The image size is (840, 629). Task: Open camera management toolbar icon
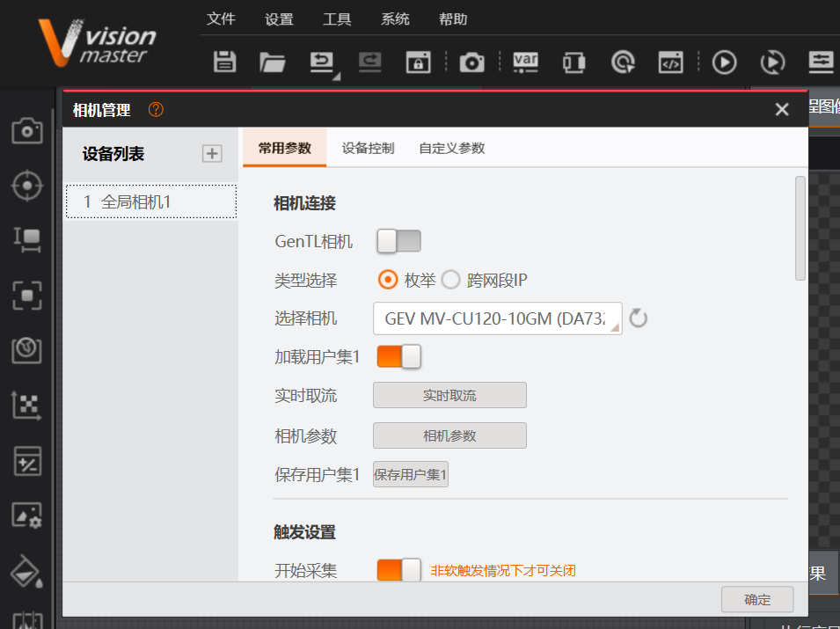(472, 62)
